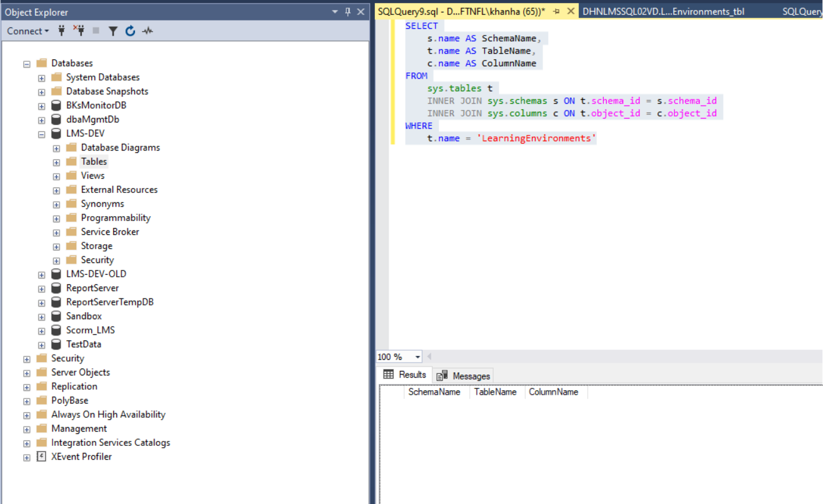Image resolution: width=835 pixels, height=504 pixels.
Task: Select the XEvent activity monitor icon
Action: [x=147, y=31]
